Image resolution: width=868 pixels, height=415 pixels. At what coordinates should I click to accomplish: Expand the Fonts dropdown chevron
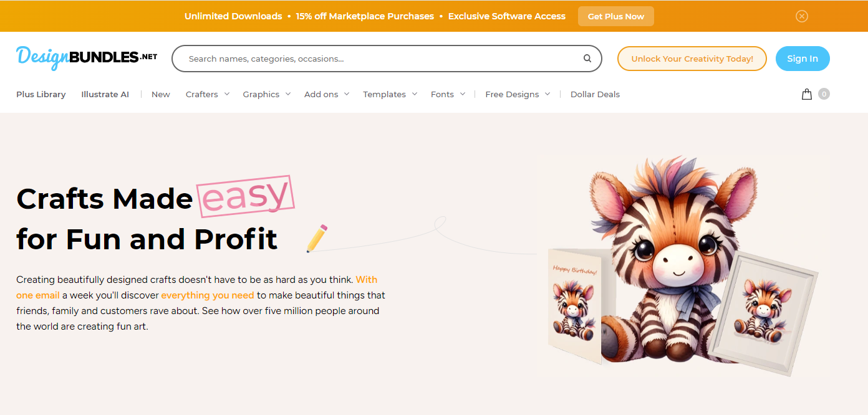point(463,94)
